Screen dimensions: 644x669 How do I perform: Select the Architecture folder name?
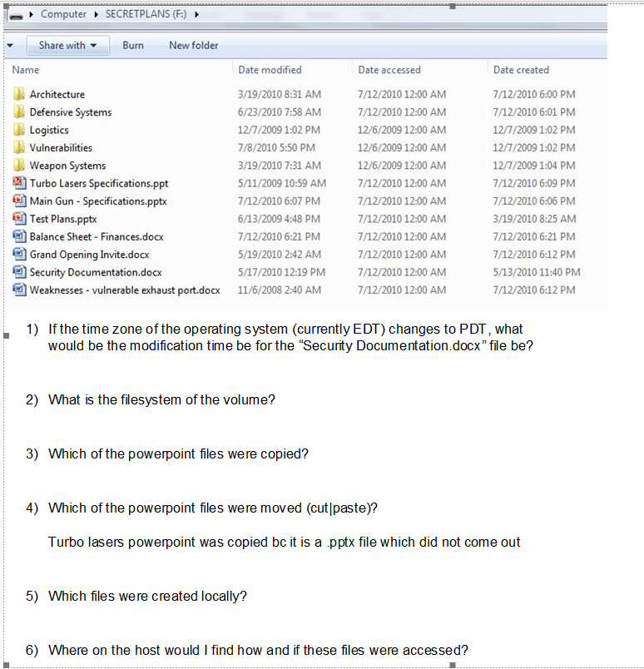click(57, 94)
